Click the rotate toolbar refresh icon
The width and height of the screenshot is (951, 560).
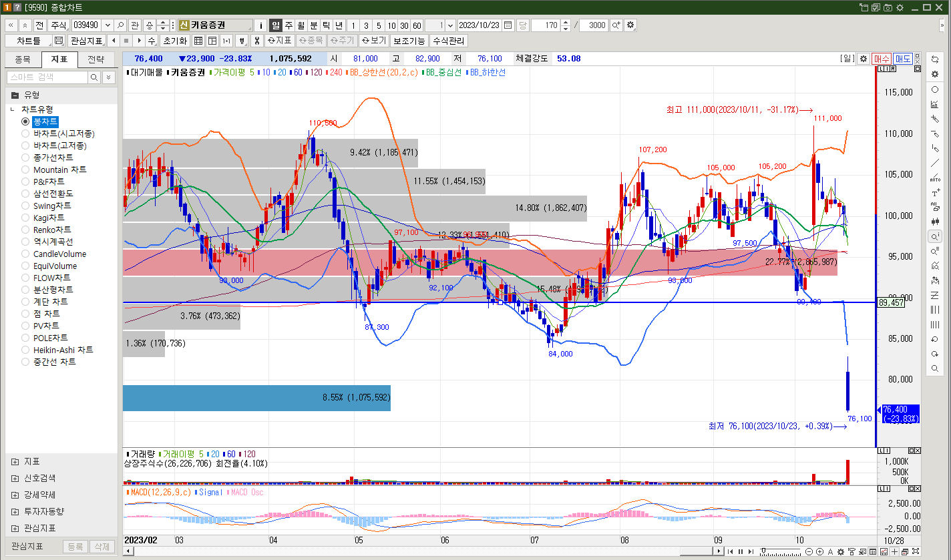(x=934, y=59)
